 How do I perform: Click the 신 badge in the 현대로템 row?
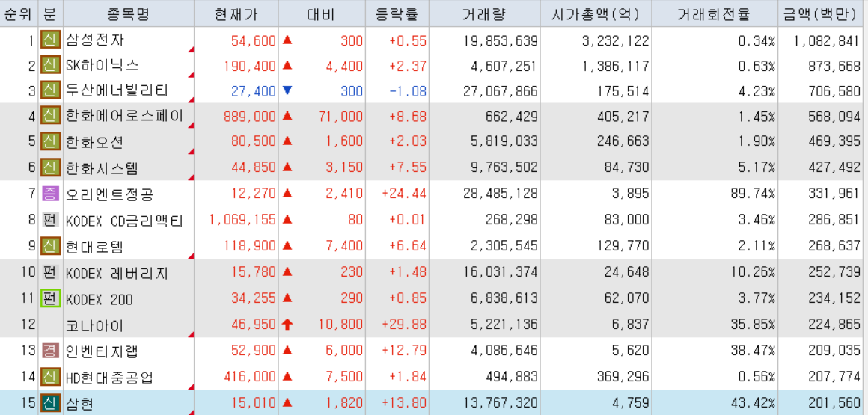pos(50,245)
